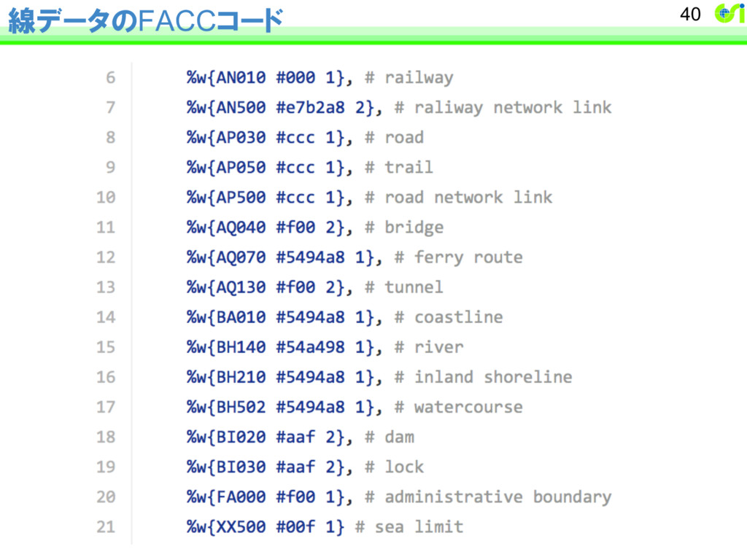Click the comment '# inland shoreline'
This screenshot has height=560, width=747.
coord(484,378)
